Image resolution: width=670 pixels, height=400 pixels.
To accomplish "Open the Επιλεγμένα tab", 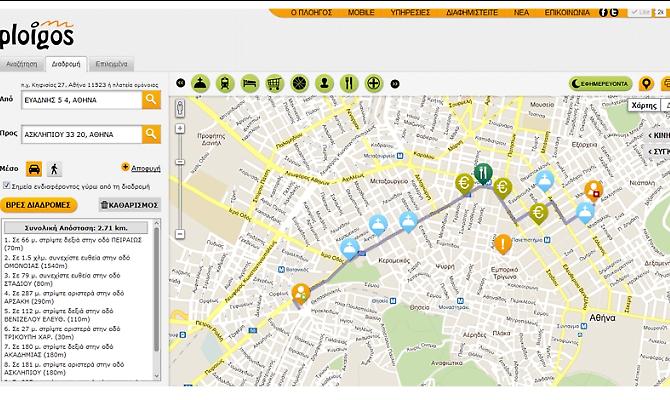I will tap(112, 64).
